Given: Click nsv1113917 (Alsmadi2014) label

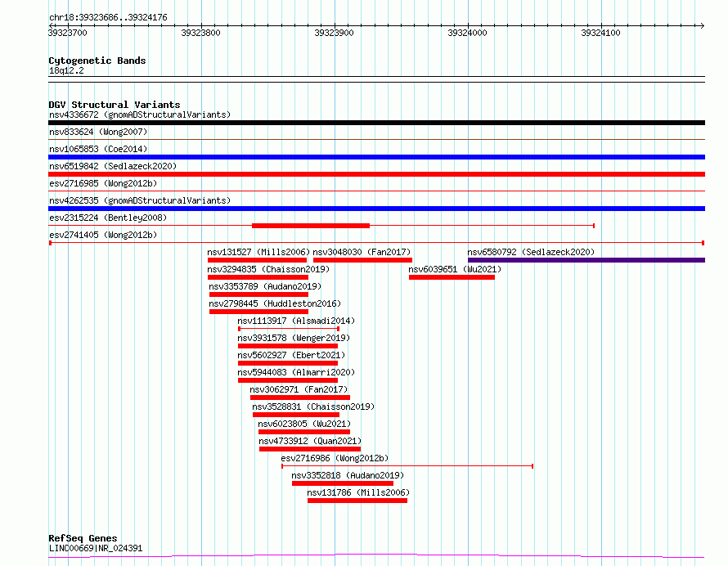Looking at the screenshot, I should point(296,321).
